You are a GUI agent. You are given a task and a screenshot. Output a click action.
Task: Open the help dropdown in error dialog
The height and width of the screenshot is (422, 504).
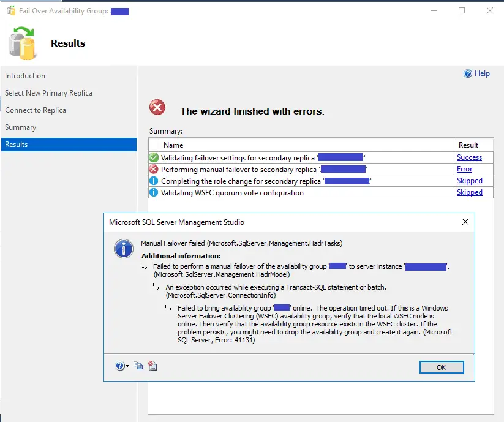[x=122, y=366]
